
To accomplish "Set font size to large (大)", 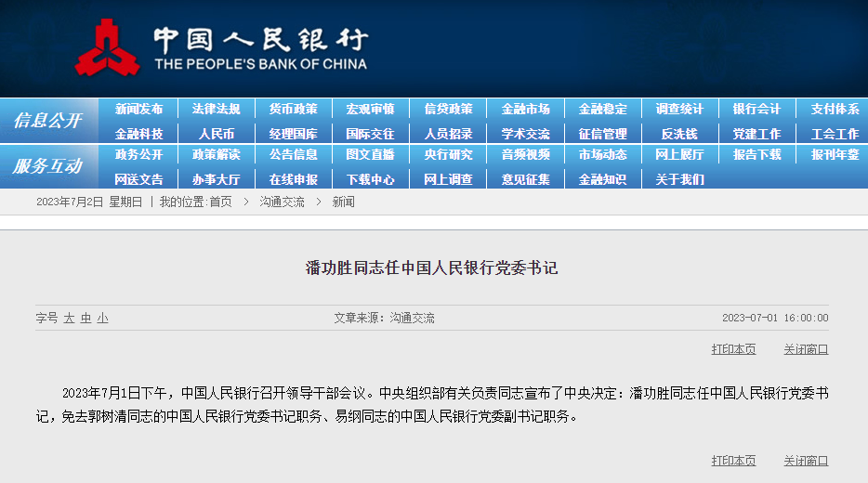I will point(69,318).
